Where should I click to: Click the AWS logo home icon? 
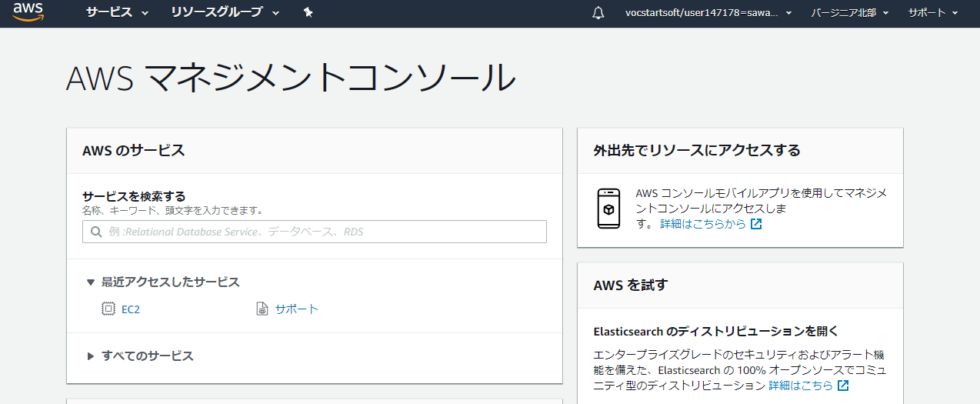pyautogui.click(x=28, y=12)
